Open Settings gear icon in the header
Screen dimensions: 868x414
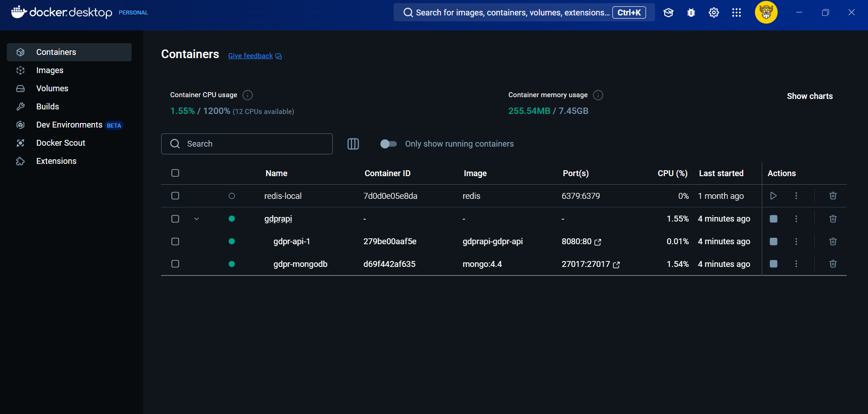[714, 13]
